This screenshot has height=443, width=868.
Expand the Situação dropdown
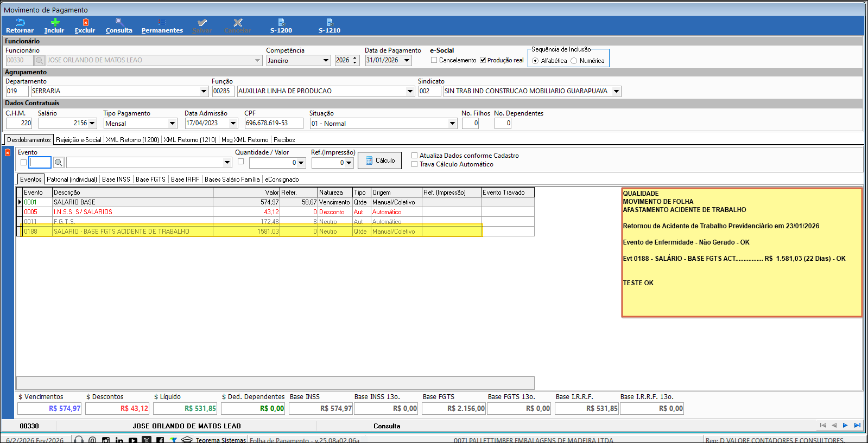[452, 124]
